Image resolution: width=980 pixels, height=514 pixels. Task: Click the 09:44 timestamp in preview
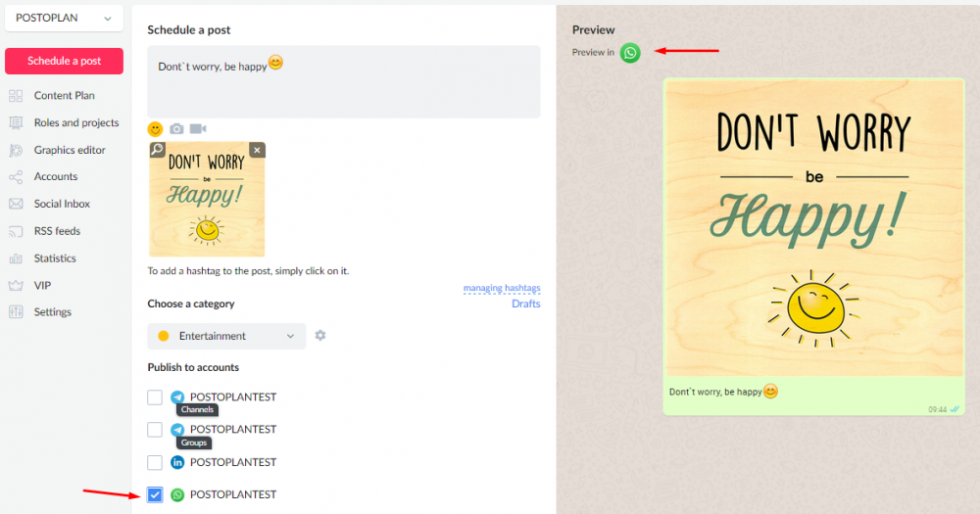pyautogui.click(x=937, y=409)
